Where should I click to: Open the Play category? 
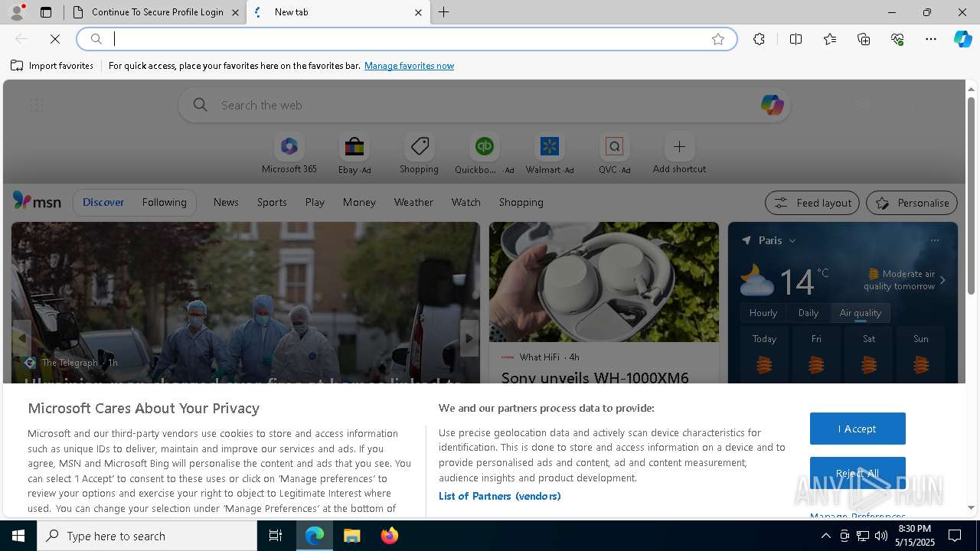315,202
